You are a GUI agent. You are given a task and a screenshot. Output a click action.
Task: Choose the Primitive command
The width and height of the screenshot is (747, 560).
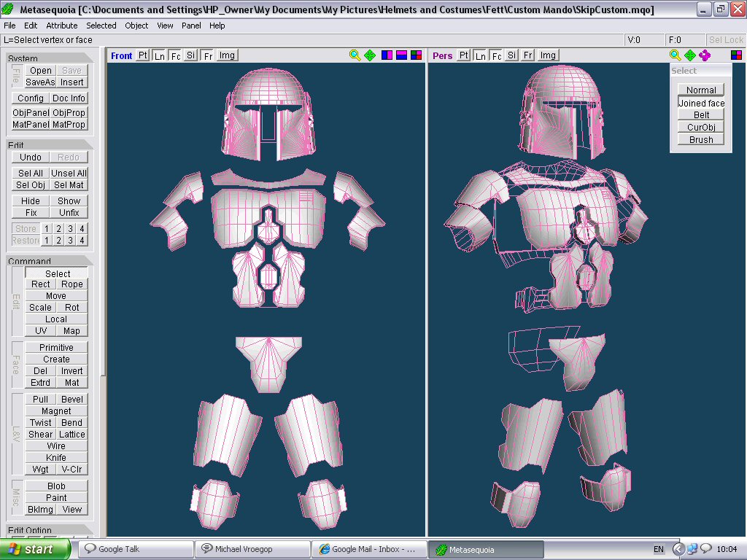(x=56, y=348)
